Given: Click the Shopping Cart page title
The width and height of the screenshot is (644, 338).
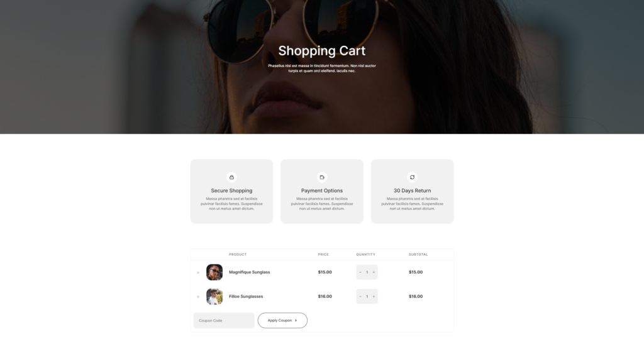Looking at the screenshot, I should point(322,51).
